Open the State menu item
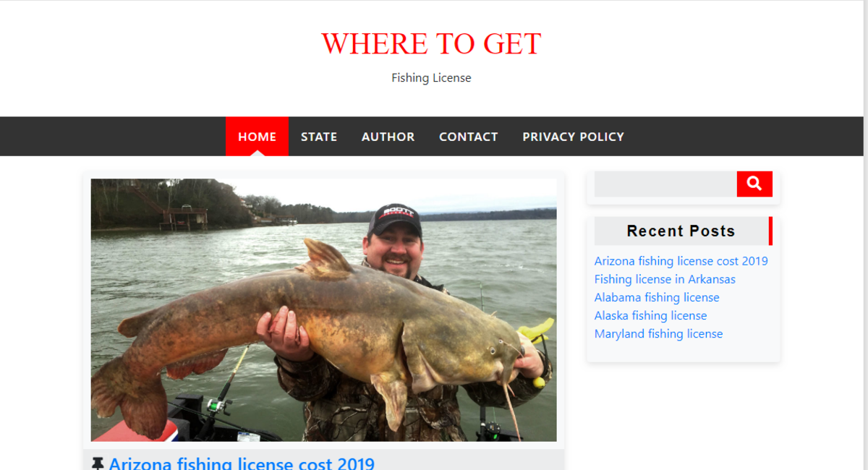 [319, 137]
